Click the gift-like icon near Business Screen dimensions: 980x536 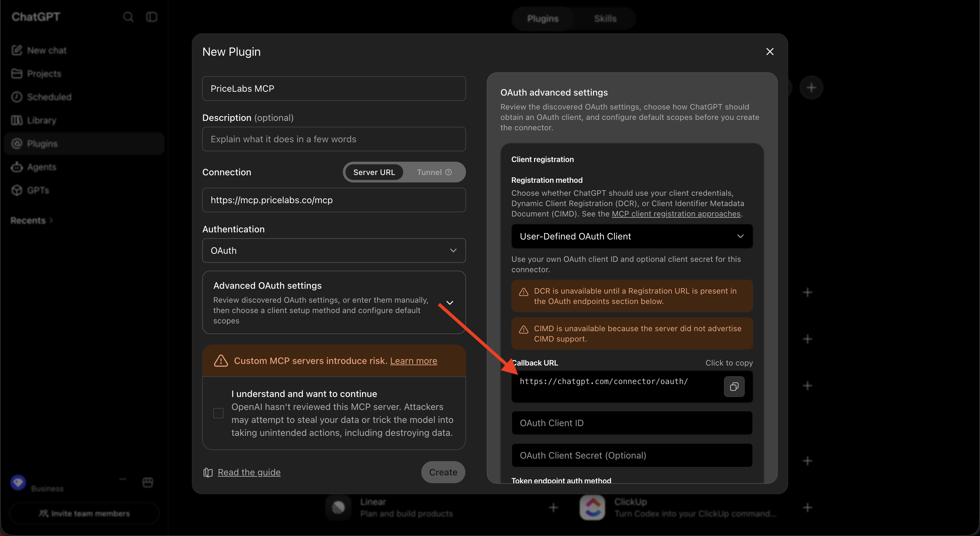[x=147, y=482]
